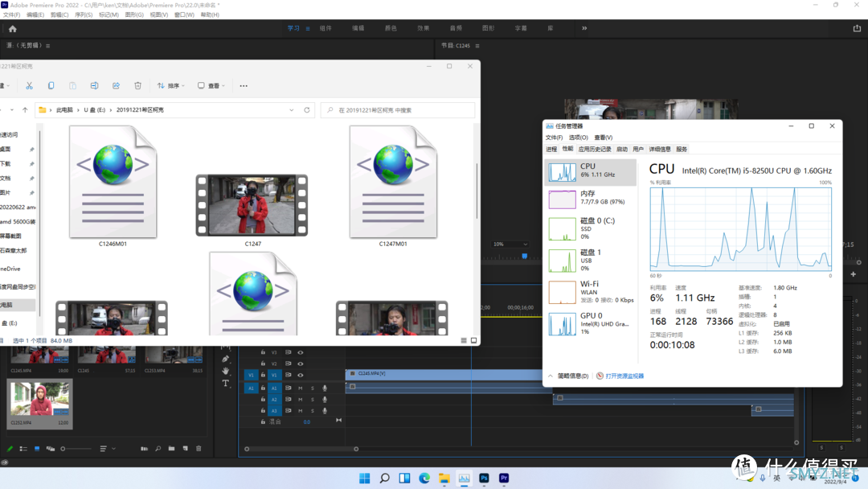Click the project writable green pencil icon
Screen dimensions: 868x489
[x=10, y=449]
